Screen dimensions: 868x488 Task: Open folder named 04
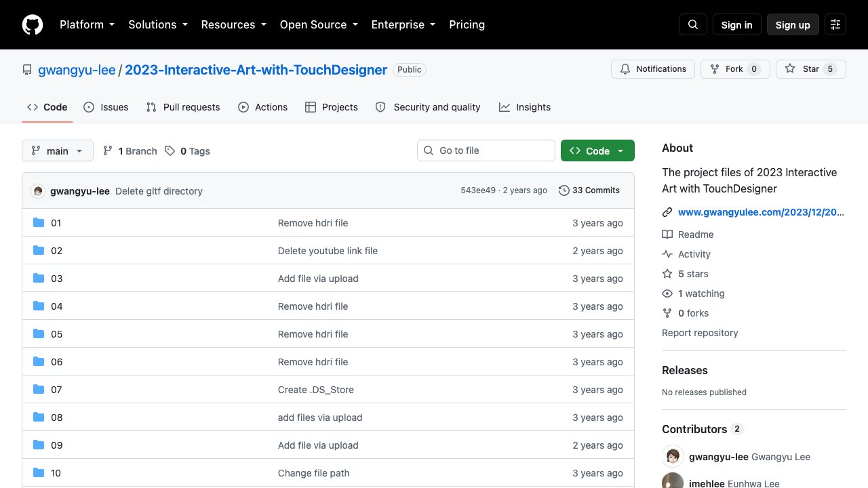[56, 306]
